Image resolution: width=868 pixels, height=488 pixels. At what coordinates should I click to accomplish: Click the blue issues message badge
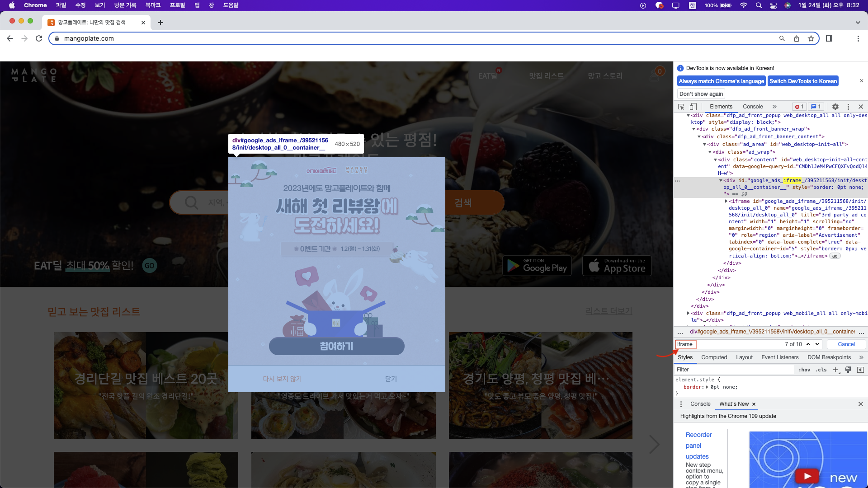pos(816,107)
